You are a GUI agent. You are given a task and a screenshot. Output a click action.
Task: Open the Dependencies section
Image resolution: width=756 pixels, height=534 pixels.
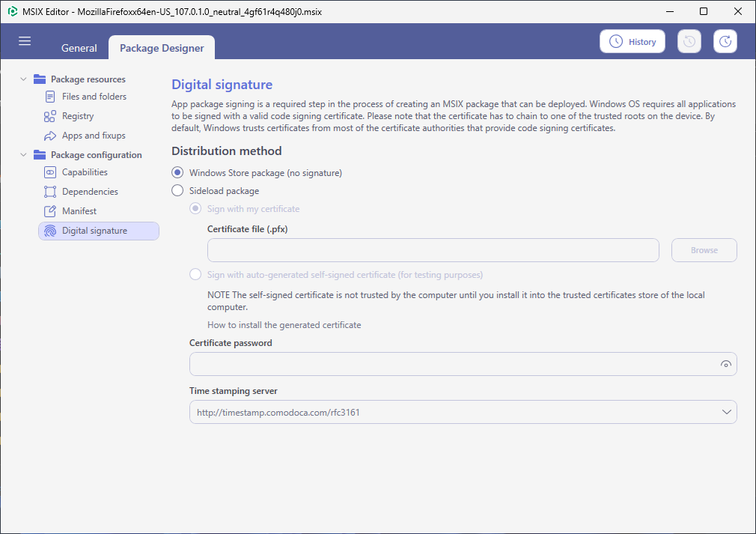pos(90,192)
